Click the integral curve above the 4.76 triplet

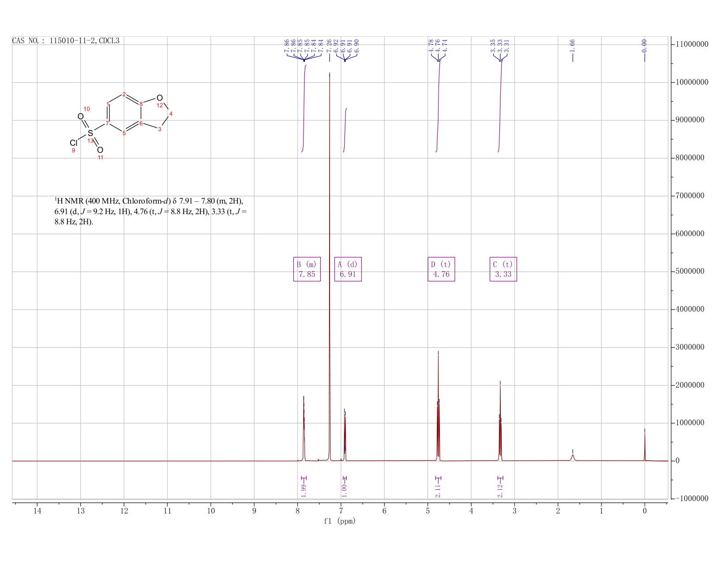tap(438, 106)
